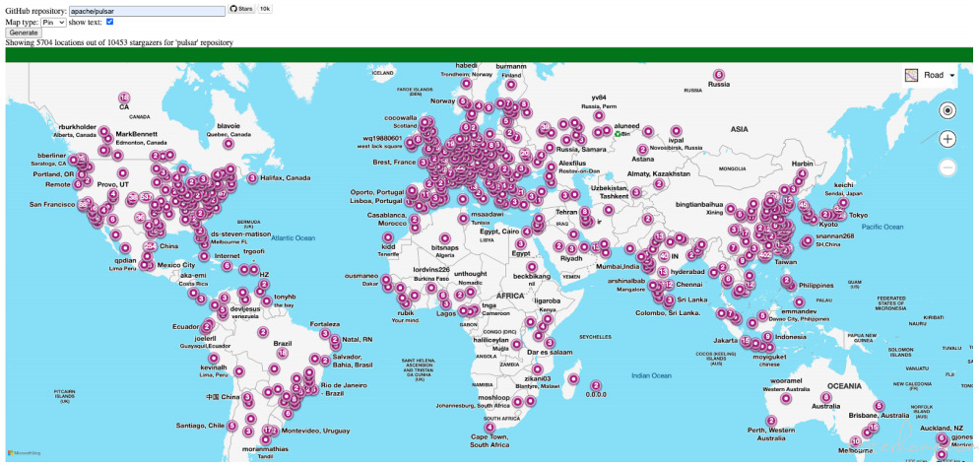Select the Brazil pin numbered 18
This screenshot has height=466, width=980.
click(283, 354)
